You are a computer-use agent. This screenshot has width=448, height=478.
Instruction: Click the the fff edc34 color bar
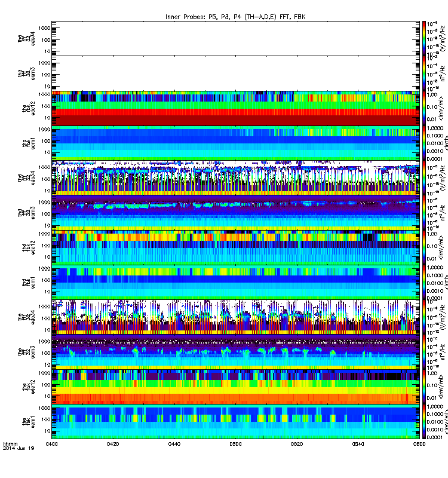click(x=424, y=317)
